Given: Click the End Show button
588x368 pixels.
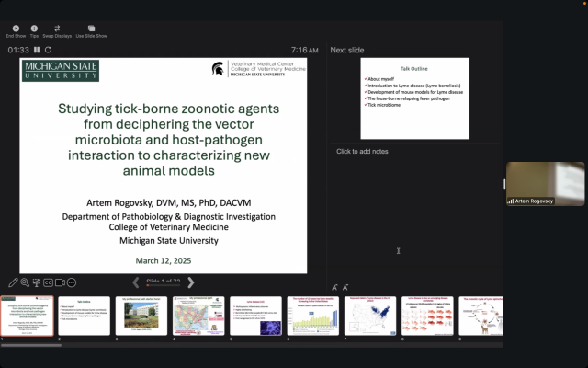Looking at the screenshot, I should click(16, 31).
